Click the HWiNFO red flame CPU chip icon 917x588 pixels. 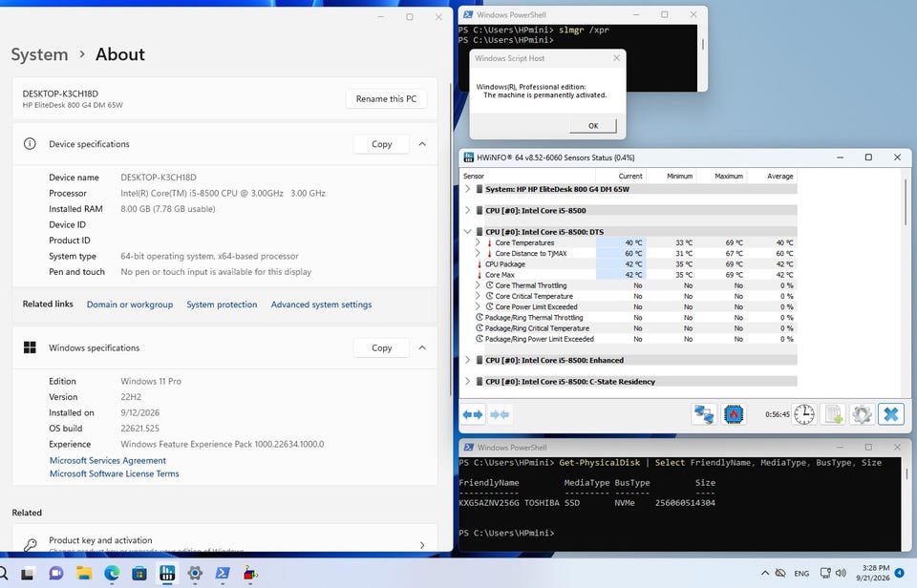(734, 414)
